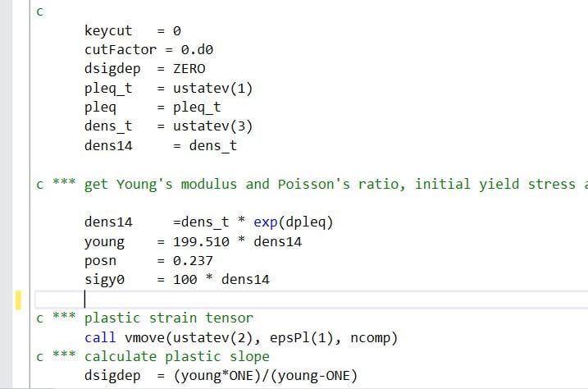
Task: Place cursor on the empty highlighted line
Action: pos(311,300)
